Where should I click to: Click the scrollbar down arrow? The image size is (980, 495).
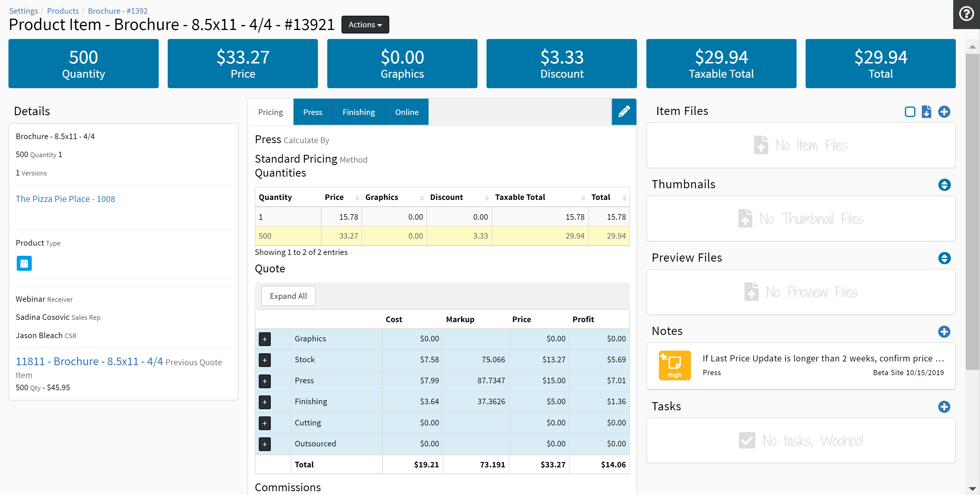coord(972,489)
